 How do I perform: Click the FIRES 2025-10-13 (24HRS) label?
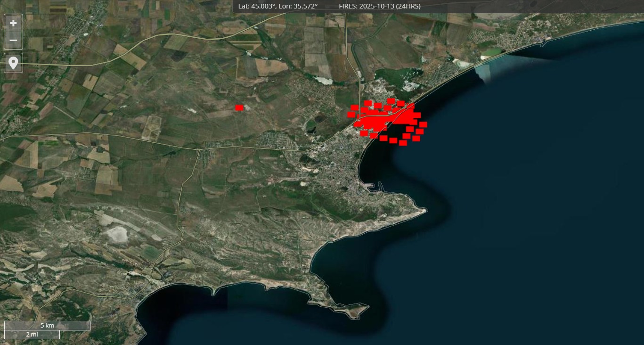pos(380,6)
